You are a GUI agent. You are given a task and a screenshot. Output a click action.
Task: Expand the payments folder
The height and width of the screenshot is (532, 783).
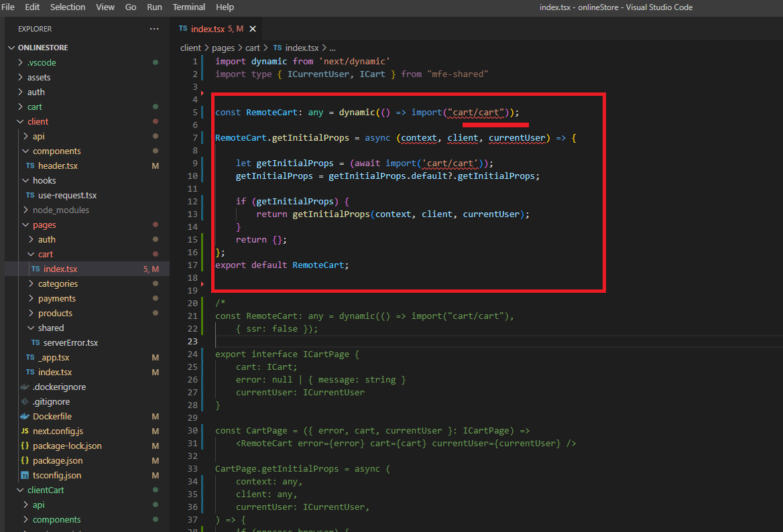(x=56, y=298)
